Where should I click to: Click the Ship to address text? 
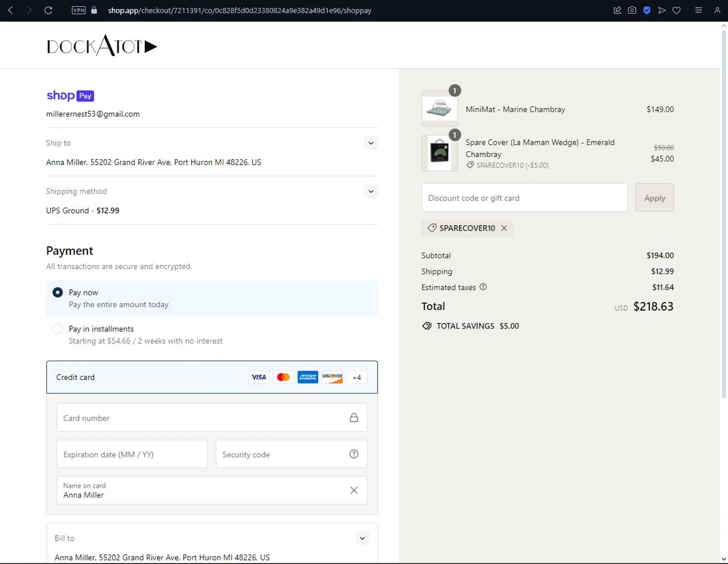(153, 162)
